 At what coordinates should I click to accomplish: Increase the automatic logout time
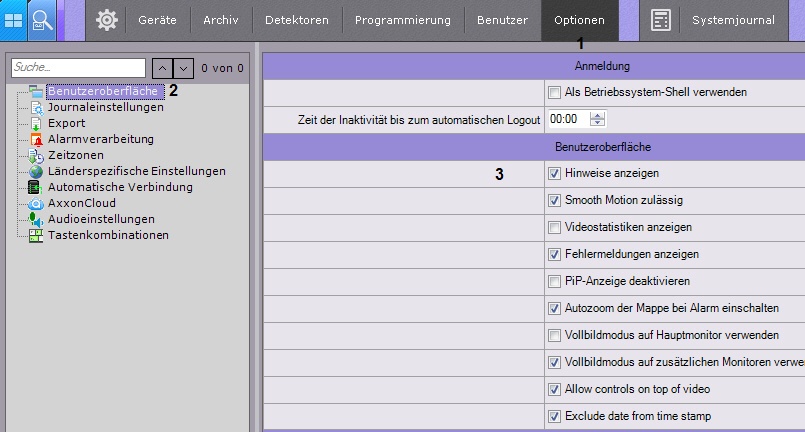point(598,115)
